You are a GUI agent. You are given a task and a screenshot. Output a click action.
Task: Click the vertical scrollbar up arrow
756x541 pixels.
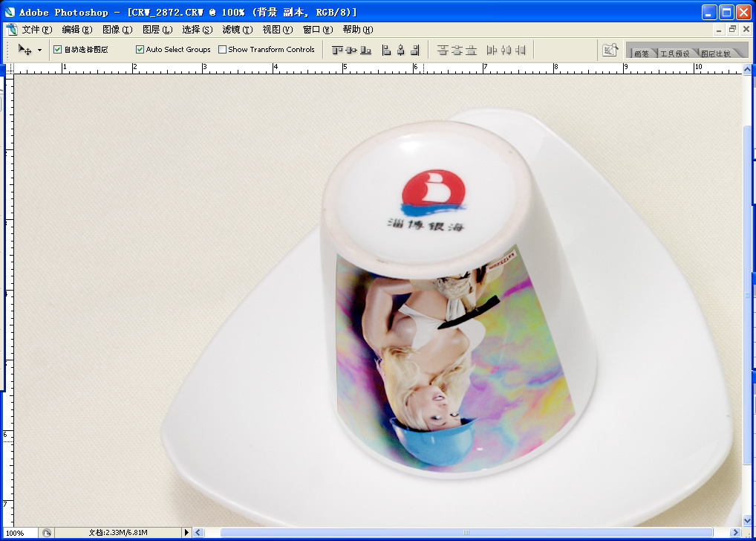[x=747, y=70]
